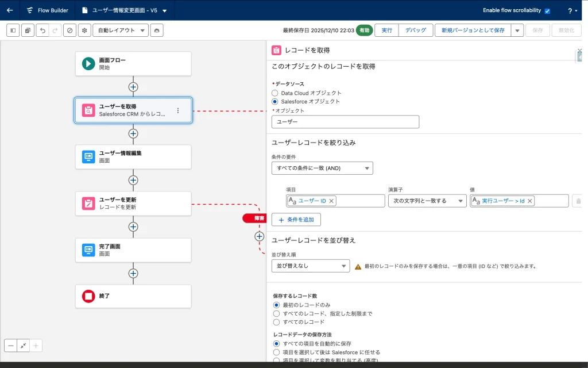Click the plus connector below 画面フロー start node
Image resolution: width=588 pixels, height=368 pixels.
pyautogui.click(x=133, y=87)
